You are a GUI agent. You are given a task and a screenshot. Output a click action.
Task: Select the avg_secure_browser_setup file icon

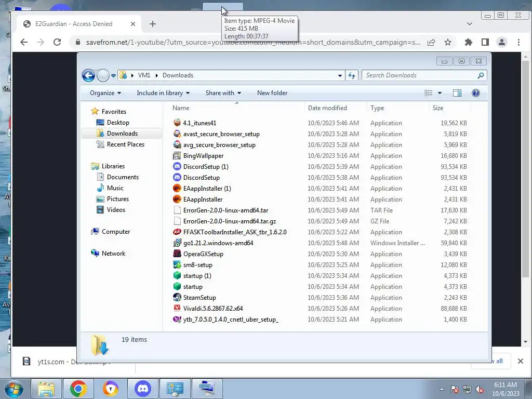pyautogui.click(x=177, y=144)
